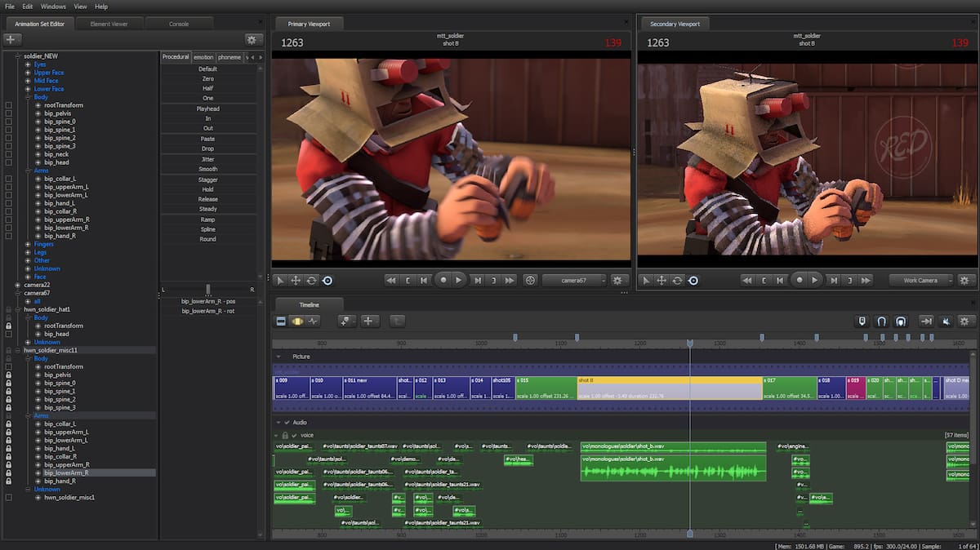
Task: Play the shot in the Primary Viewport
Action: (x=459, y=280)
